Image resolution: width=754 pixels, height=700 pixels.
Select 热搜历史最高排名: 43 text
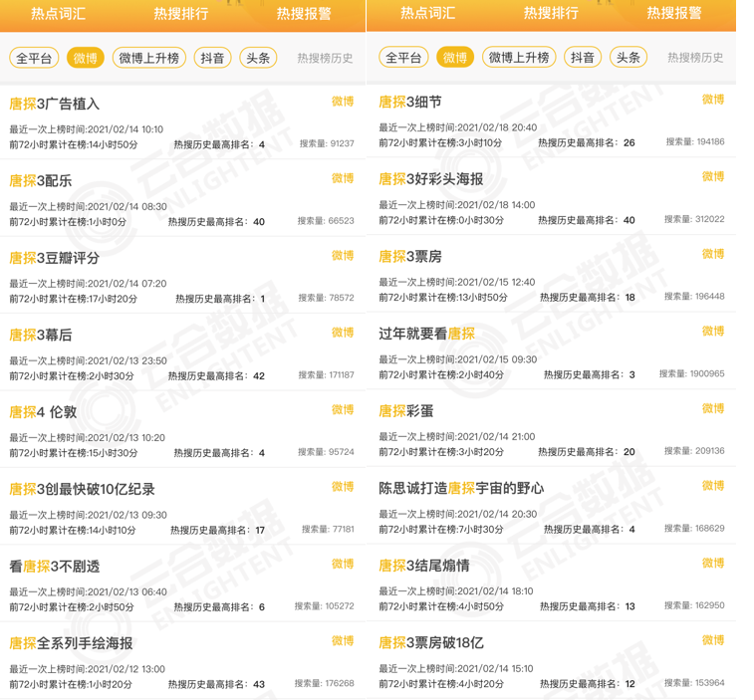216,684
